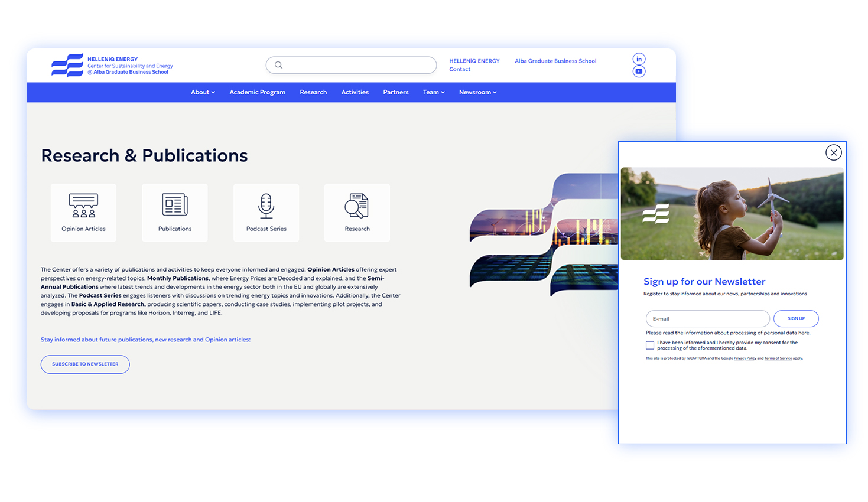Open the Newsroom dropdown menu
The image size is (868, 502).
click(x=477, y=92)
